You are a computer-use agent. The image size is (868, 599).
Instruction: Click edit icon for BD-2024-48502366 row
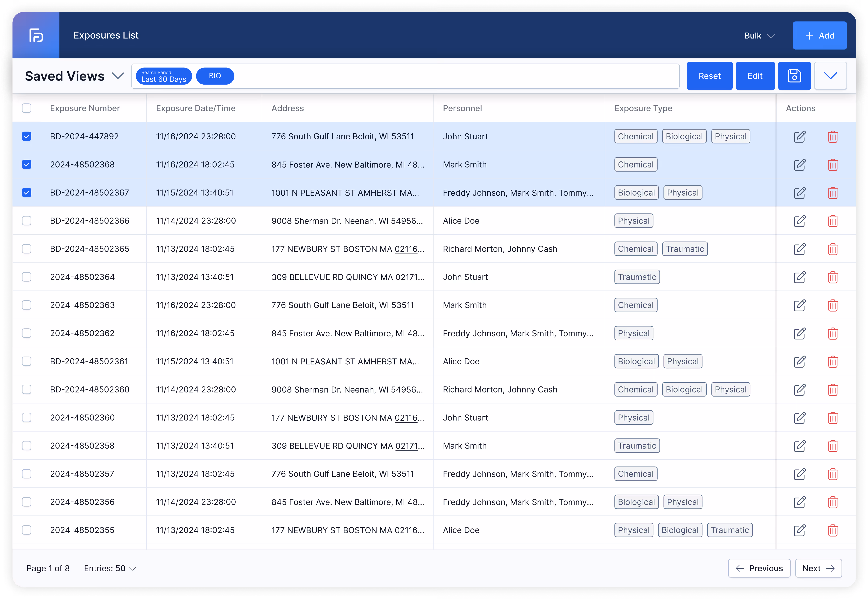799,221
